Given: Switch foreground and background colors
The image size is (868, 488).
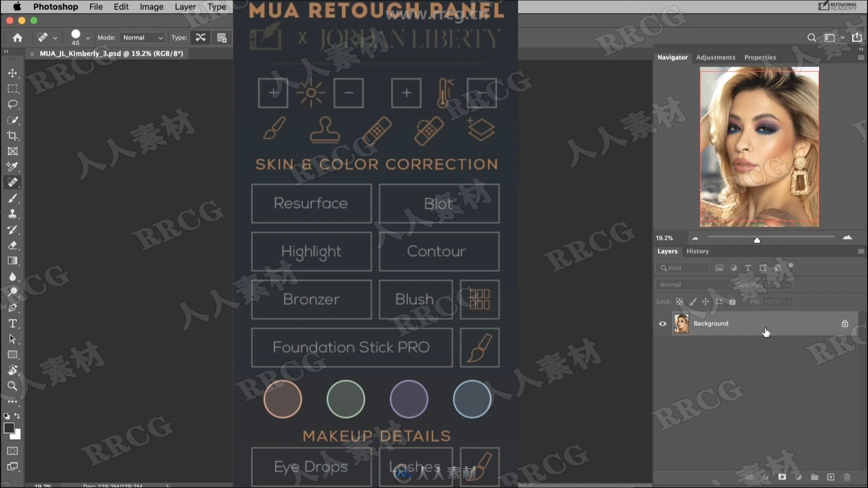Looking at the screenshot, I should [x=17, y=416].
